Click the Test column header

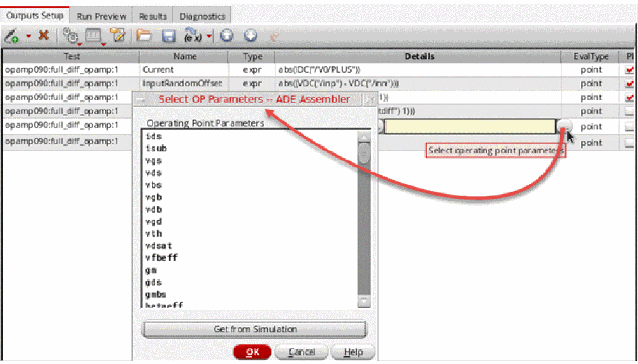(x=71, y=57)
